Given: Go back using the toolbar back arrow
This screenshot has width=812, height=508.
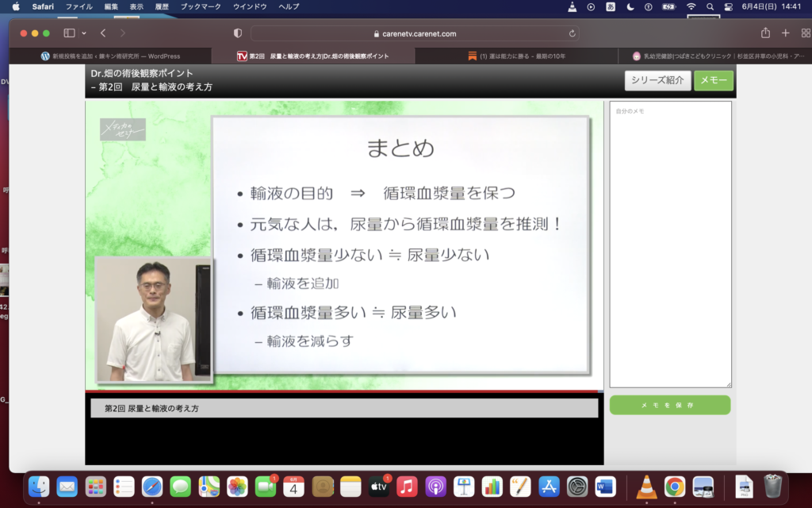Looking at the screenshot, I should (x=103, y=33).
